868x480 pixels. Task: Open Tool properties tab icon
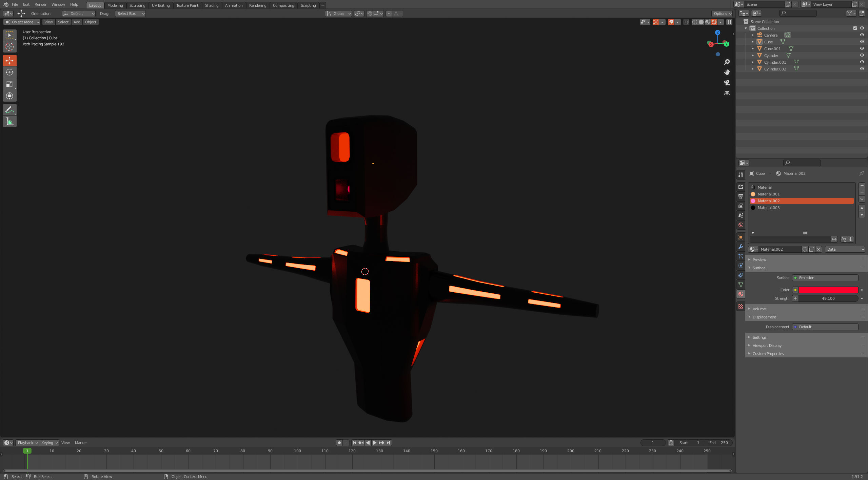coord(741,175)
